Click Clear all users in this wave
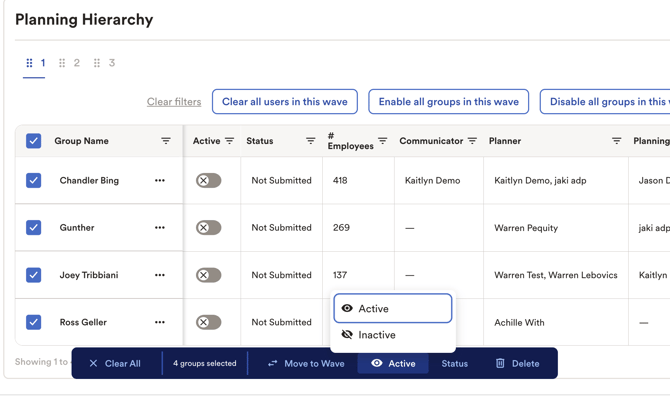Image resolution: width=670 pixels, height=396 pixels. click(285, 102)
